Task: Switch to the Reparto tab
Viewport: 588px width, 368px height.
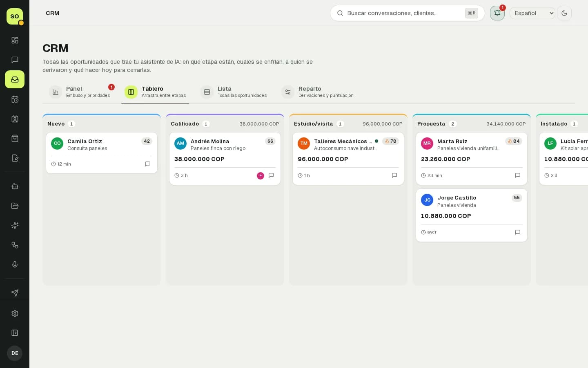Action: click(318, 92)
